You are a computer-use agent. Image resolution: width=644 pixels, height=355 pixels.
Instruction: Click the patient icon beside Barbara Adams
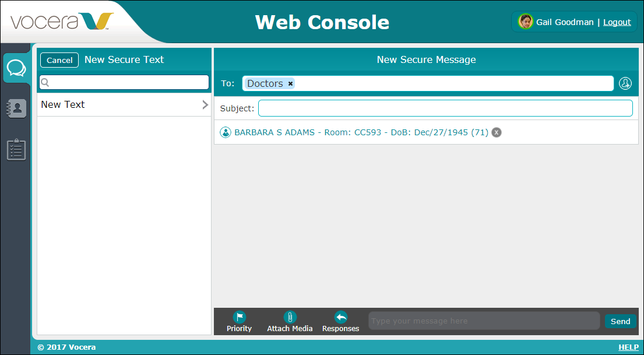point(226,132)
